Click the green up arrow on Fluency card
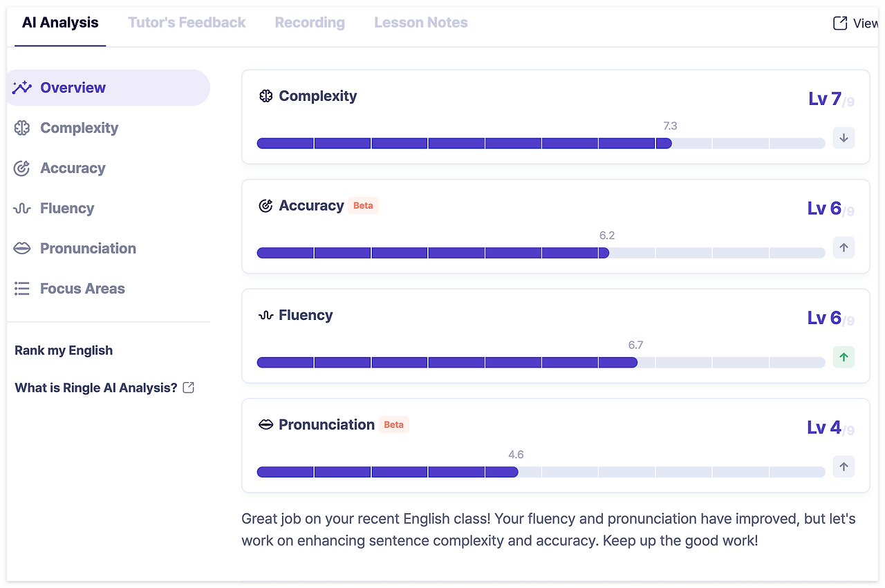This screenshot has width=885, height=588. pos(844,357)
